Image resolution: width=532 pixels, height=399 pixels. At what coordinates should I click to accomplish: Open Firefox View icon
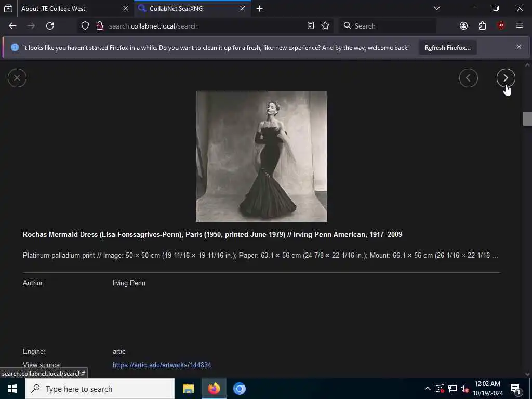[8, 8]
